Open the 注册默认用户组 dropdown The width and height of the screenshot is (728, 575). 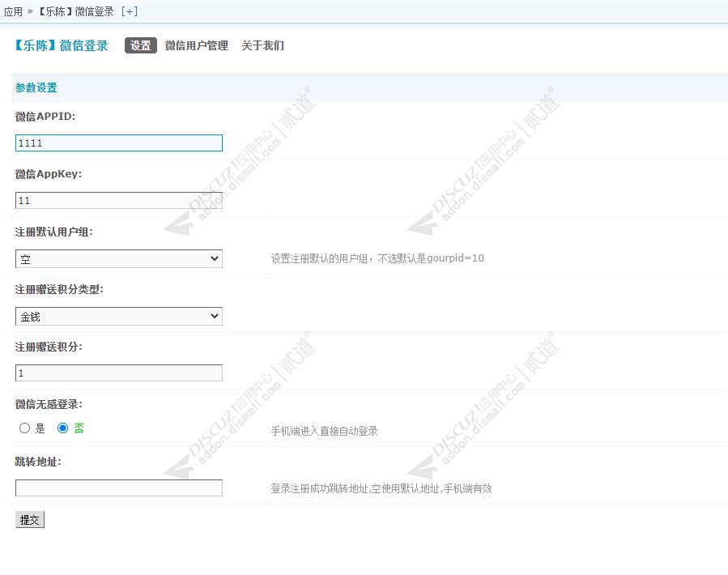tap(119, 258)
